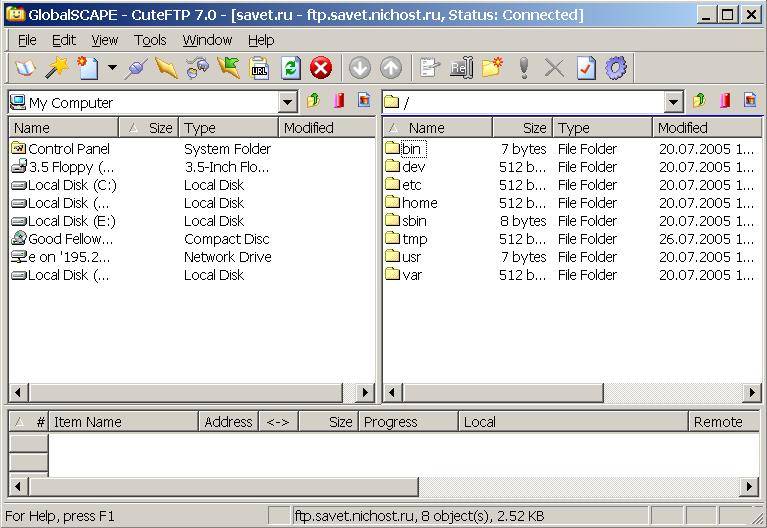The image size is (767, 528).
Task: Click the Address queue column header
Action: point(228,422)
